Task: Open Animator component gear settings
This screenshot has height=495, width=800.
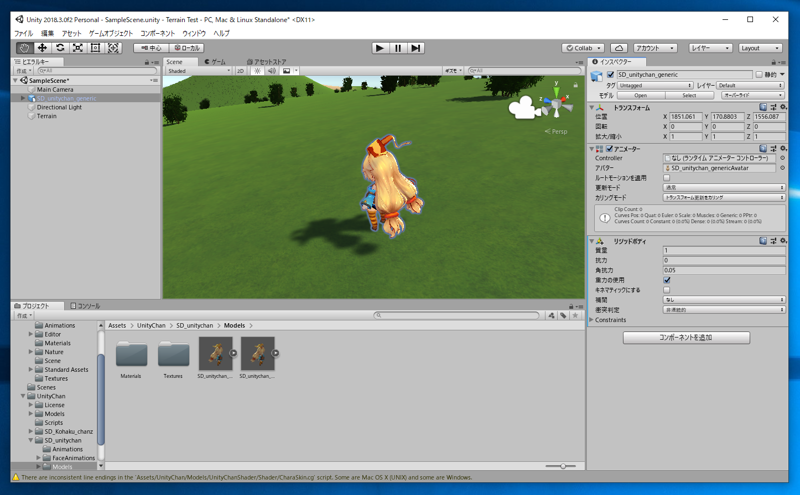Action: coord(783,148)
